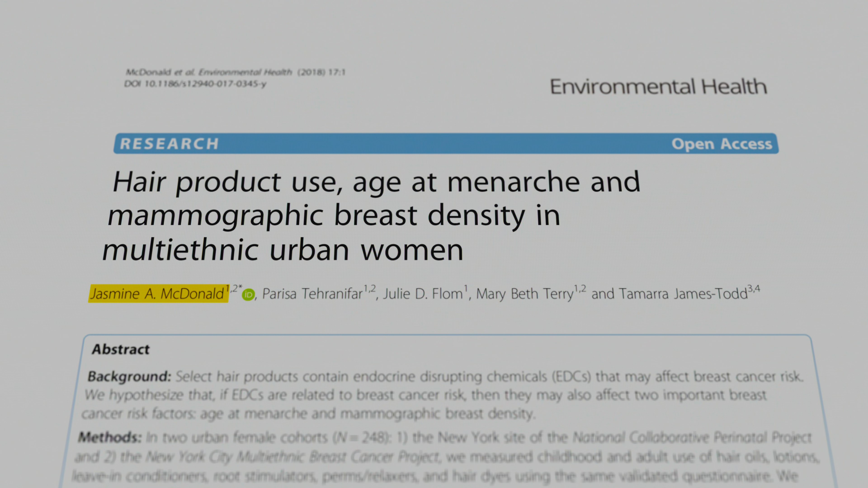The image size is (868, 488).
Task: Click affiliation superscript 1,2 after Tehranifar
Action: 370,289
